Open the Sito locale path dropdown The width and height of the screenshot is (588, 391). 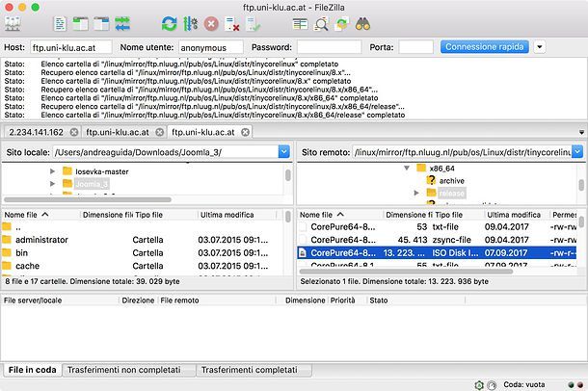pos(283,152)
